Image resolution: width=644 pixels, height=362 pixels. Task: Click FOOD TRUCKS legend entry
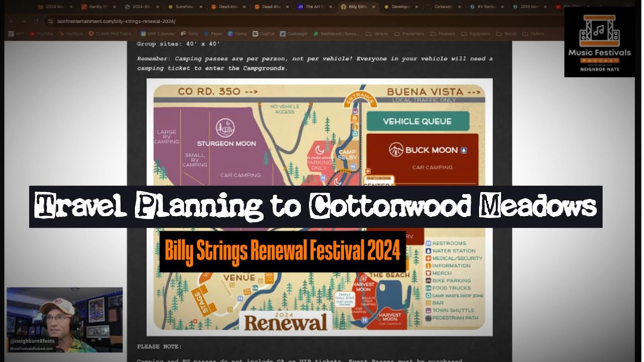(x=448, y=288)
